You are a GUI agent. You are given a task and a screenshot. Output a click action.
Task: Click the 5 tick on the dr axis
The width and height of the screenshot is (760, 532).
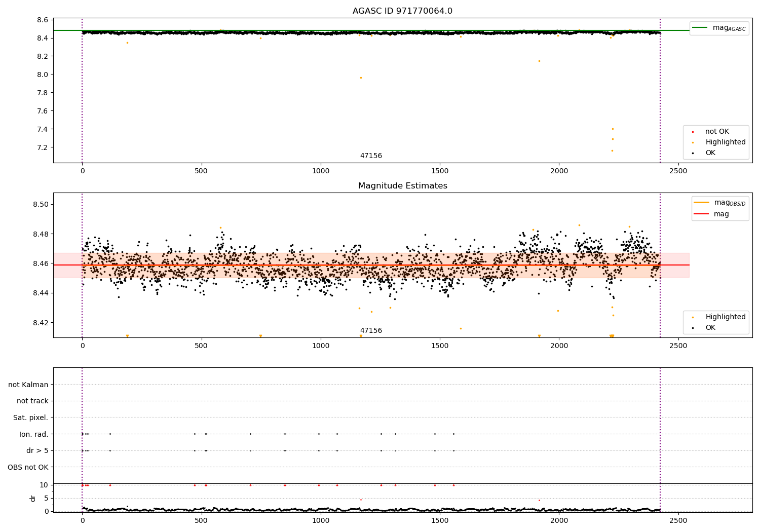pyautogui.click(x=47, y=498)
